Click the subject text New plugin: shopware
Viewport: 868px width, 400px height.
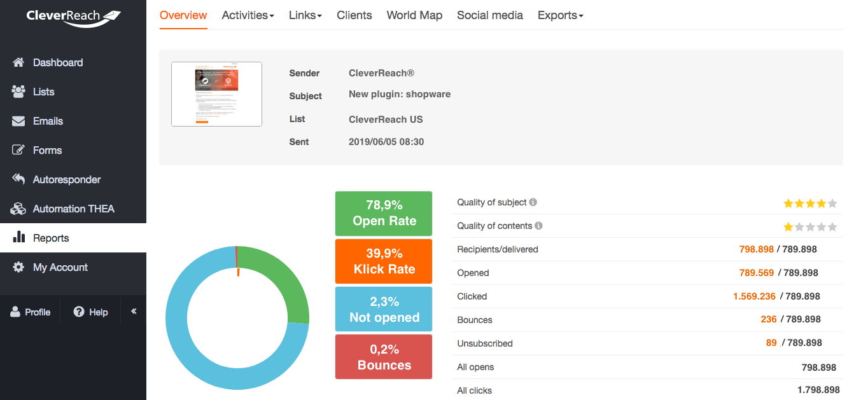400,94
